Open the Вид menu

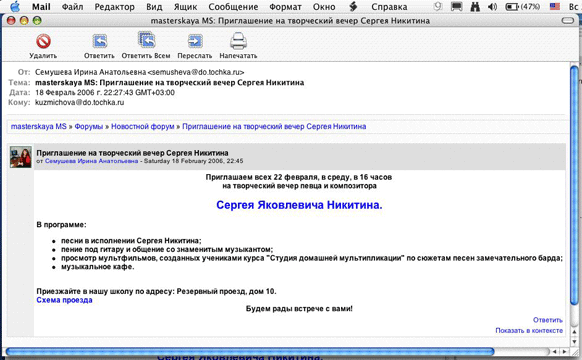click(x=154, y=7)
